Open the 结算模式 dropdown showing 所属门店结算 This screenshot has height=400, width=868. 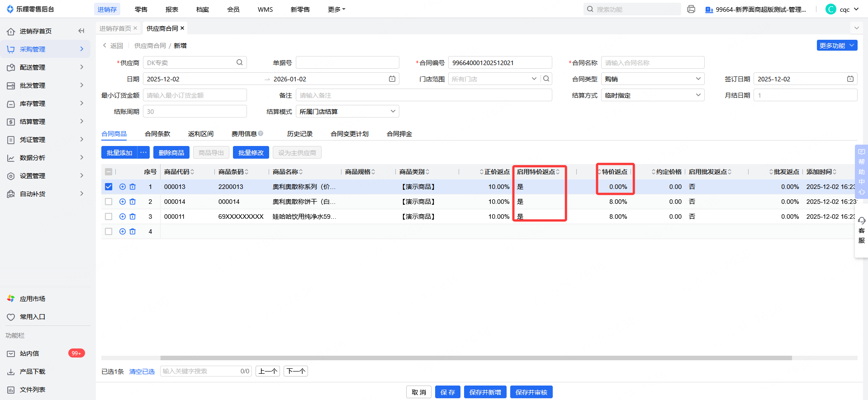[347, 111]
